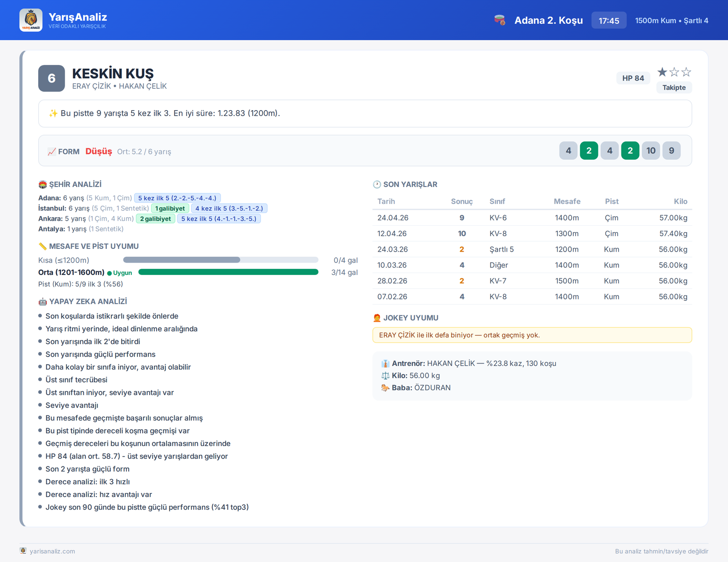Click the green Uygun status dot
This screenshot has height=562, width=728.
click(x=109, y=273)
